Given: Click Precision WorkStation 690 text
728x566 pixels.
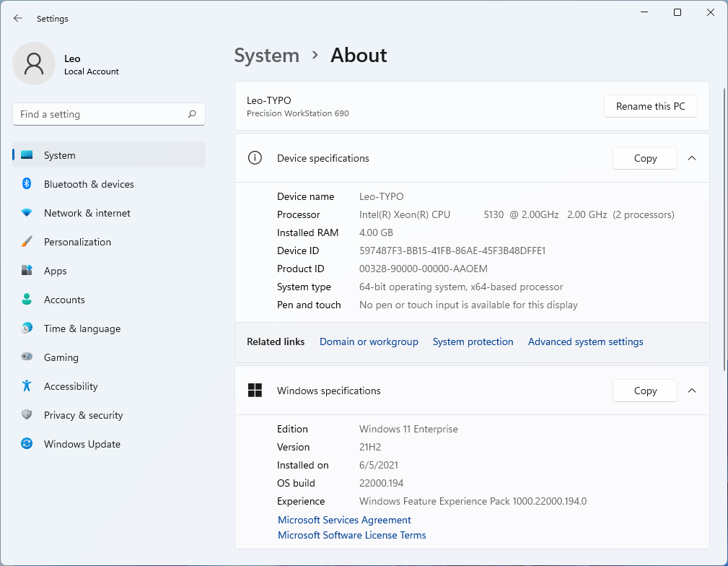Looking at the screenshot, I should tap(297, 113).
